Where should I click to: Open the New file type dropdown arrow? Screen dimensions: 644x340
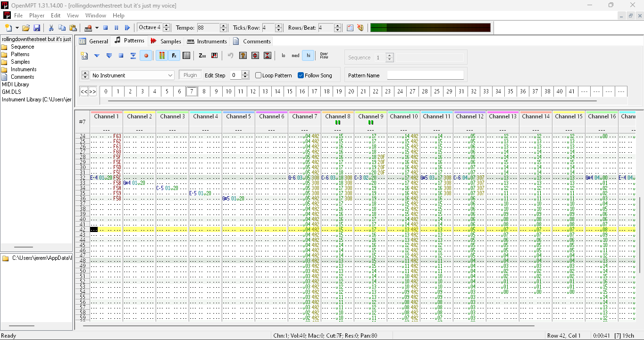point(17,28)
